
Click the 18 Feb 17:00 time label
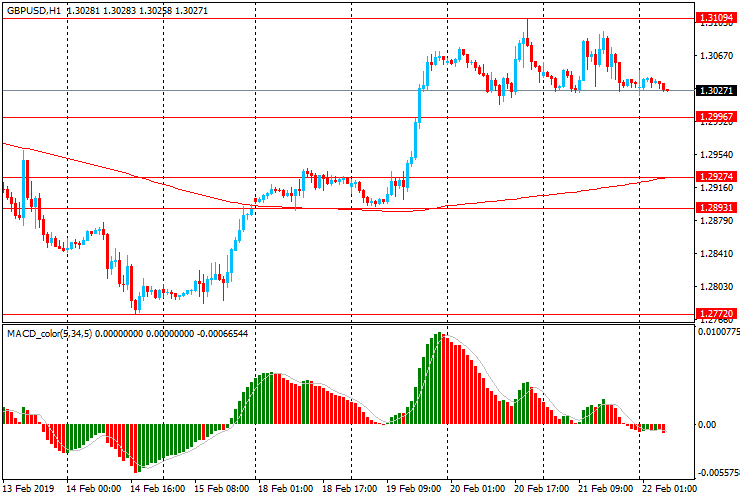pos(350,489)
